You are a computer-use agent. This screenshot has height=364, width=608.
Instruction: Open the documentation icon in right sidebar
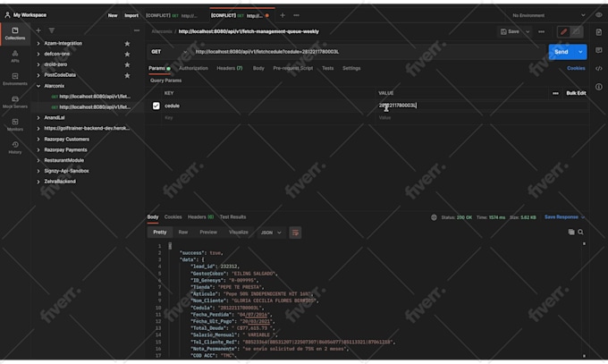599,32
